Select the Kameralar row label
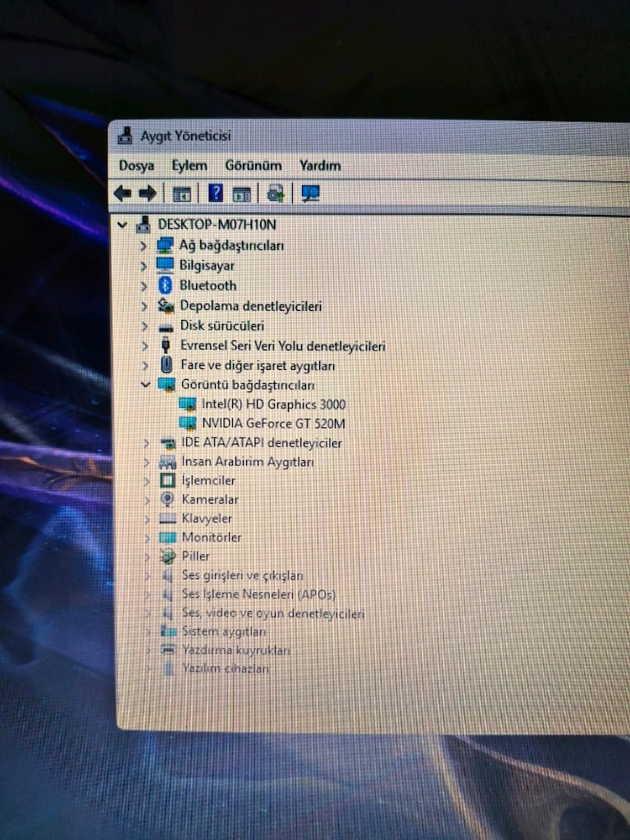 (210, 500)
